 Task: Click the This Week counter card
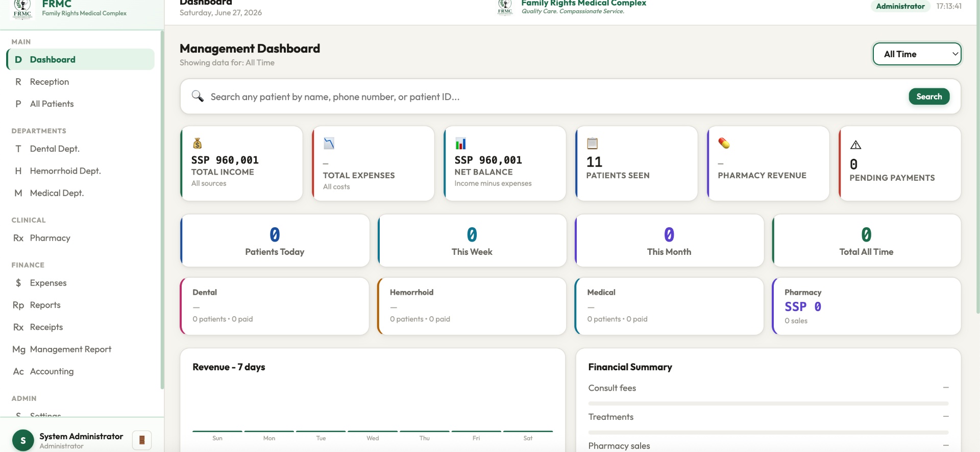472,241
